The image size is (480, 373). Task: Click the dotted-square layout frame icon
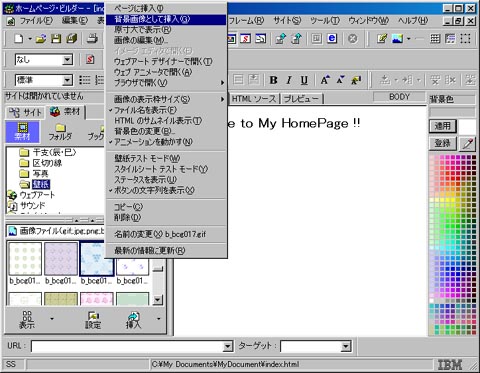(x=465, y=39)
